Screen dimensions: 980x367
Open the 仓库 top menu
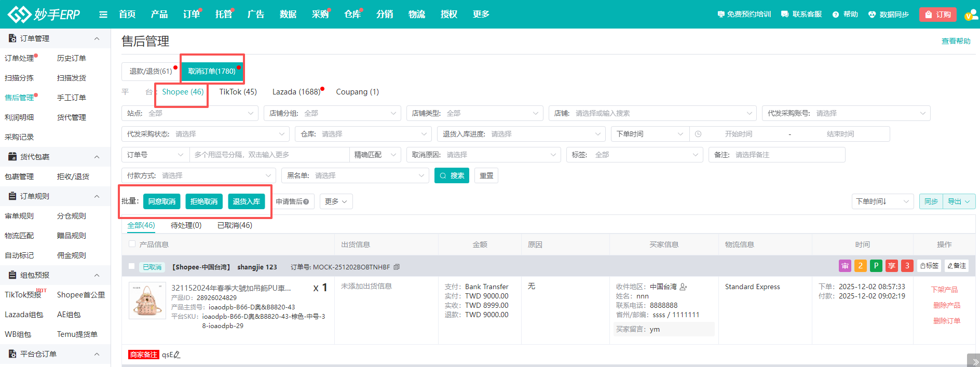click(x=352, y=14)
